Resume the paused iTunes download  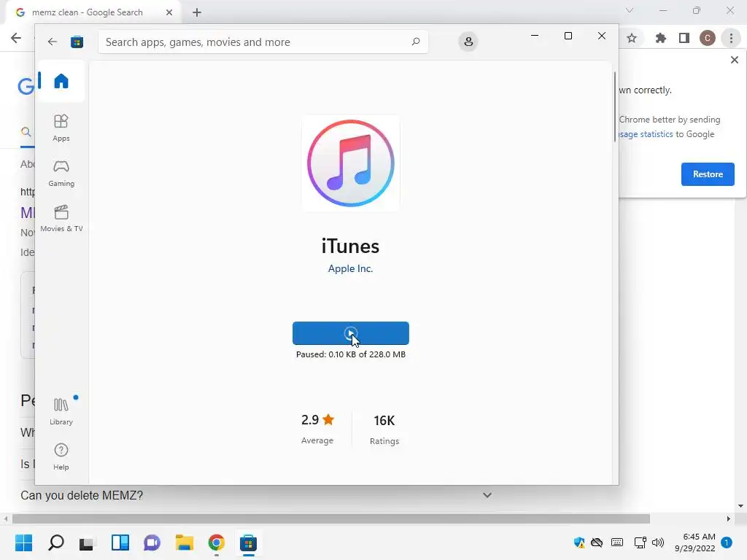point(351,332)
